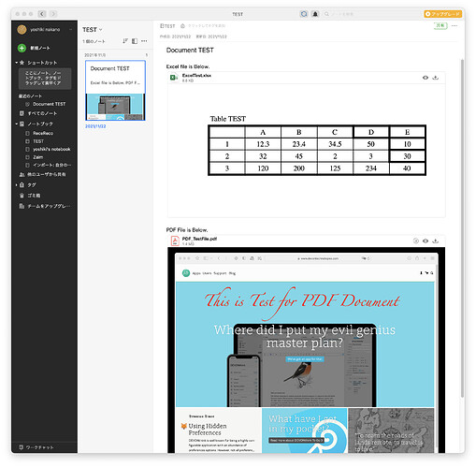The image size is (476, 467).
Task: Open note list ellipsis options
Action: pyautogui.click(x=144, y=41)
